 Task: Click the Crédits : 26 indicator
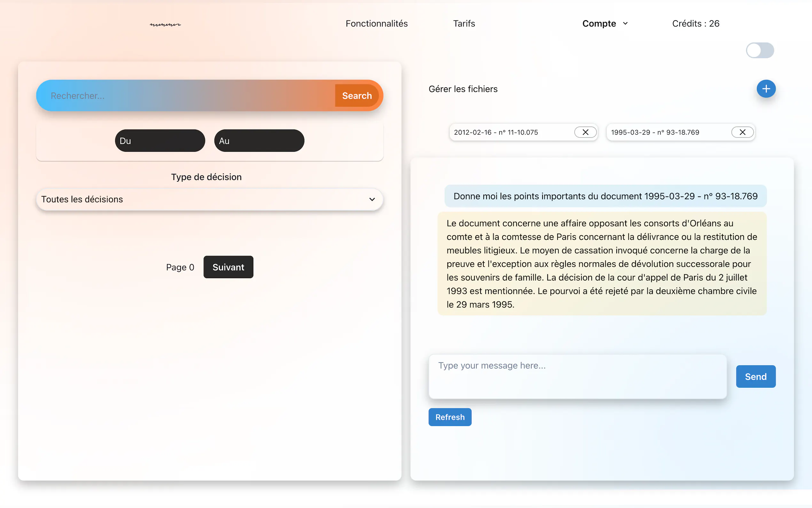(696, 24)
